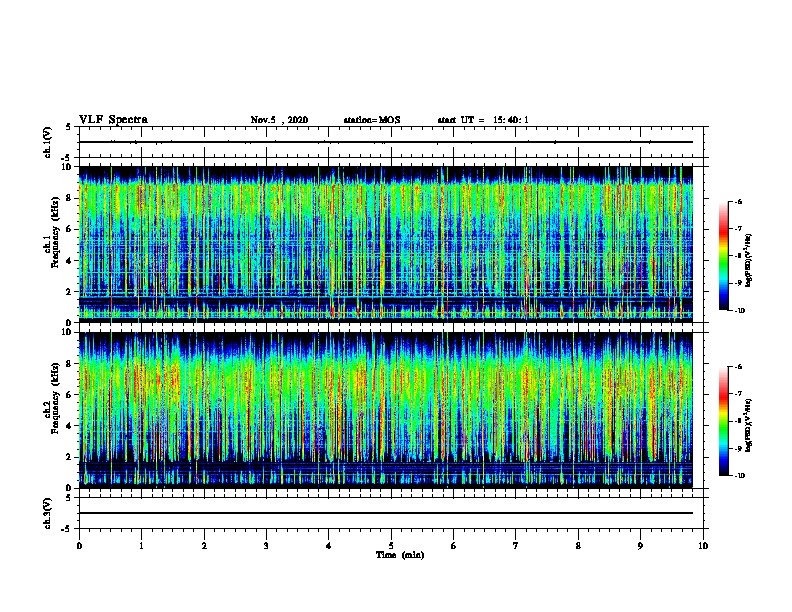Click the "start UT = 15:40:1" header text
The width and height of the screenshot is (792, 612).
click(x=483, y=120)
